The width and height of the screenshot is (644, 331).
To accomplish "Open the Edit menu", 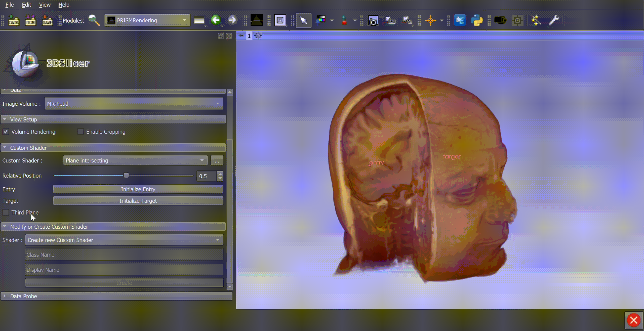I will pyautogui.click(x=26, y=5).
